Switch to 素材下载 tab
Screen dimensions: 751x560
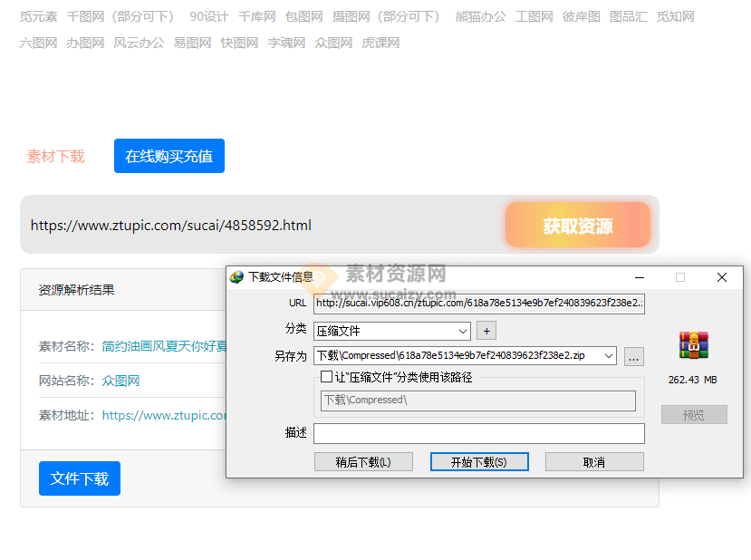pyautogui.click(x=56, y=156)
